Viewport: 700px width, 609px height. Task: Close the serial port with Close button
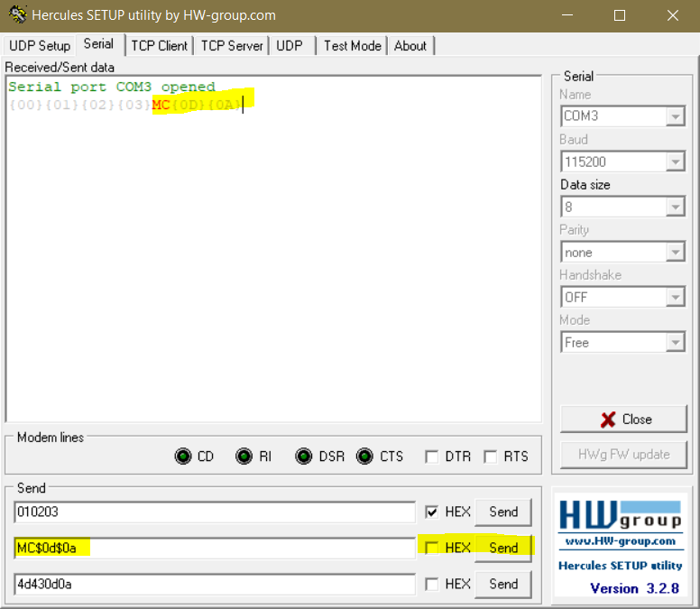623,420
